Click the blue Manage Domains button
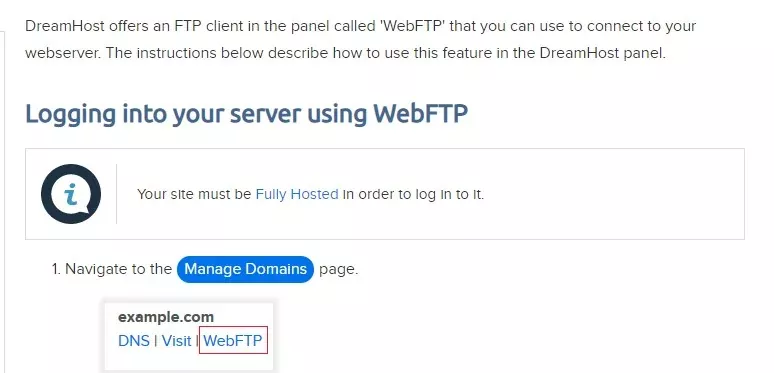Viewport: 774px width, 373px height. (x=245, y=269)
